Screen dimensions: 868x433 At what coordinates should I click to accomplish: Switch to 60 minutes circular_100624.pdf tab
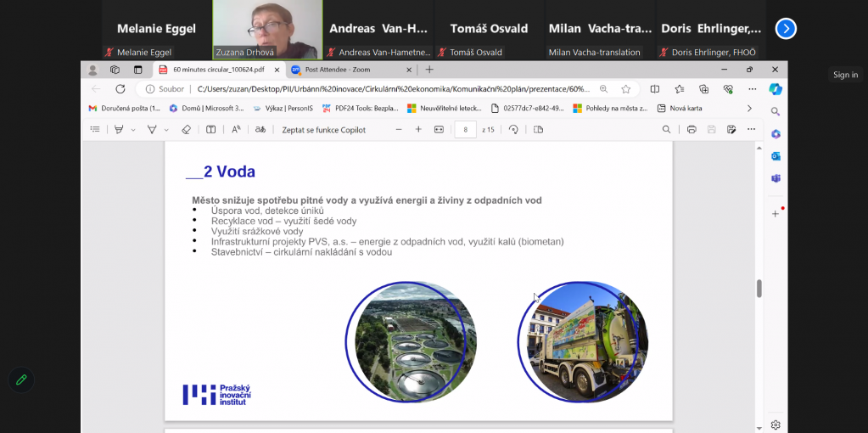pyautogui.click(x=218, y=70)
